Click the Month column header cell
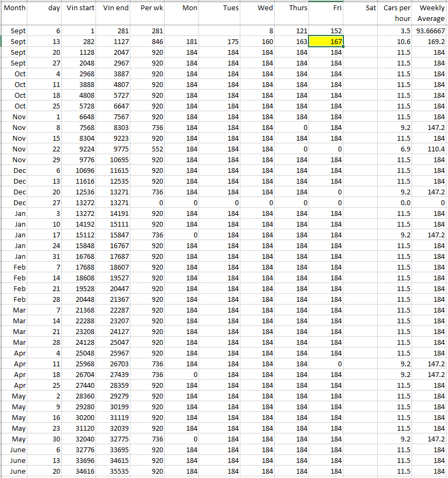This screenshot has height=478, width=448. 14,9
